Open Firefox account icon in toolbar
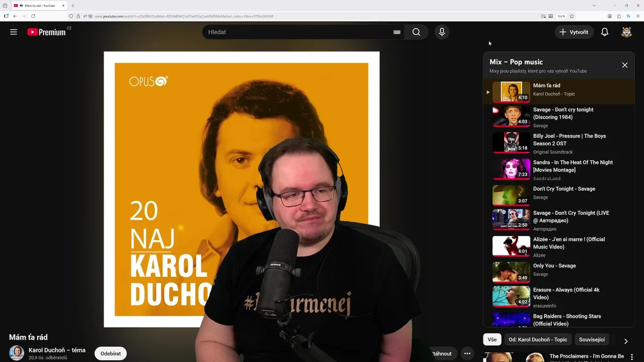 click(610, 16)
